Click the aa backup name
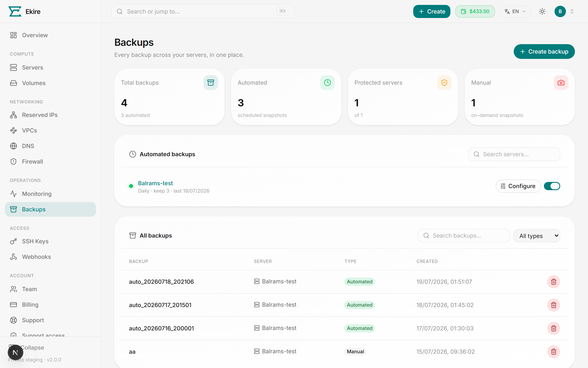The width and height of the screenshot is (588, 368). (132, 352)
